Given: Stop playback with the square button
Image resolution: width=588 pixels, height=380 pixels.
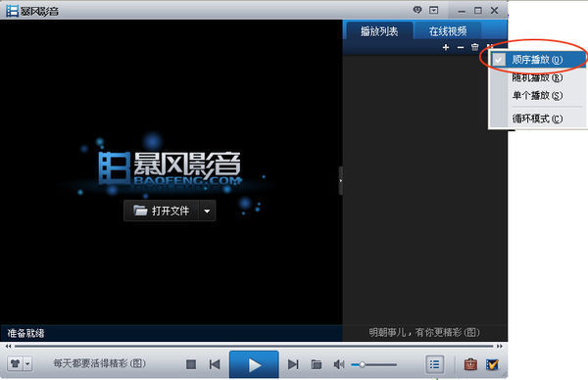Looking at the screenshot, I should point(191,364).
